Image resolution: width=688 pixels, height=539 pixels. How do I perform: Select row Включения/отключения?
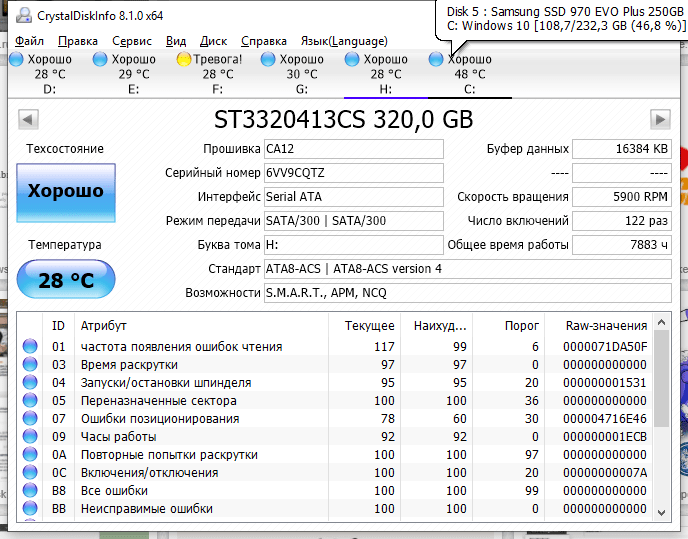[335, 472]
